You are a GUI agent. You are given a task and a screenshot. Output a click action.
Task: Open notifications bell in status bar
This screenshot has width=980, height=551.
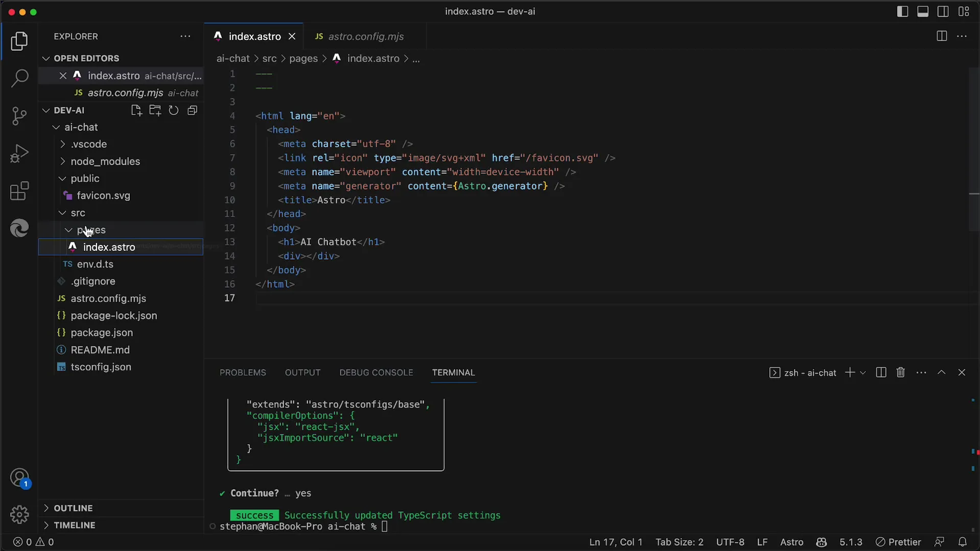[x=963, y=542]
